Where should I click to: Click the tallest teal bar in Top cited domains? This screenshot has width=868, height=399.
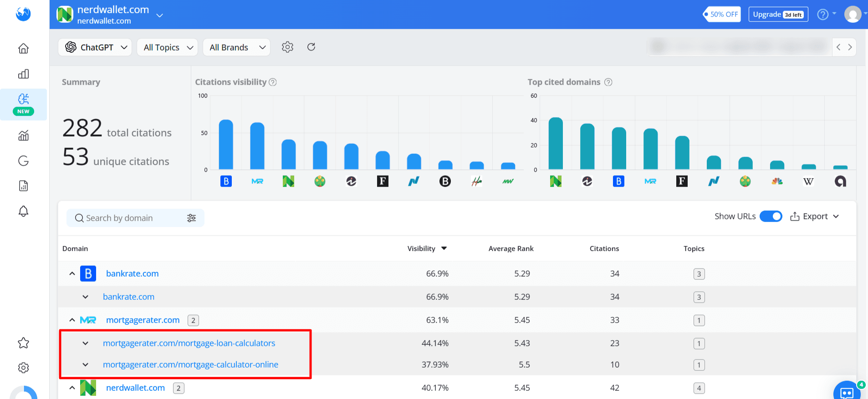[x=556, y=143]
